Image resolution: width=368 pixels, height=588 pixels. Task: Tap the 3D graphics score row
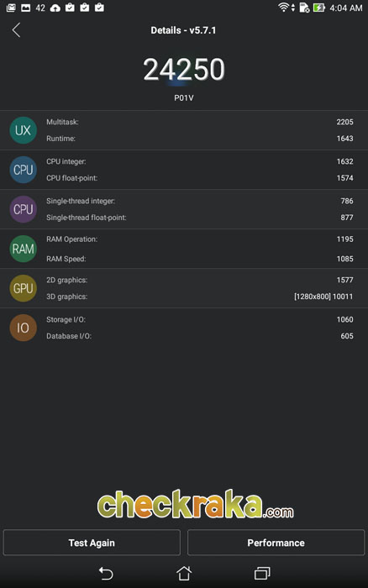(x=200, y=297)
